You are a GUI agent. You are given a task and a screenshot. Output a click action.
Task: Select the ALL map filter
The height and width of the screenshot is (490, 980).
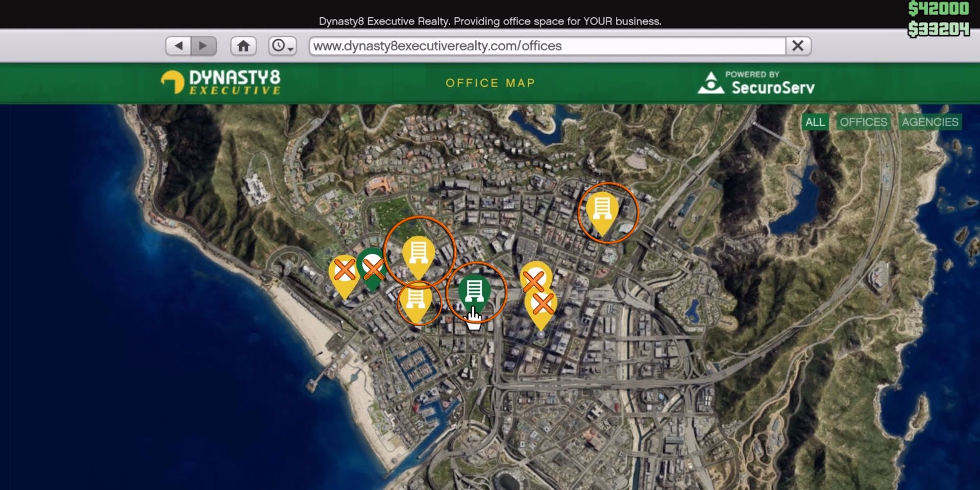click(815, 122)
